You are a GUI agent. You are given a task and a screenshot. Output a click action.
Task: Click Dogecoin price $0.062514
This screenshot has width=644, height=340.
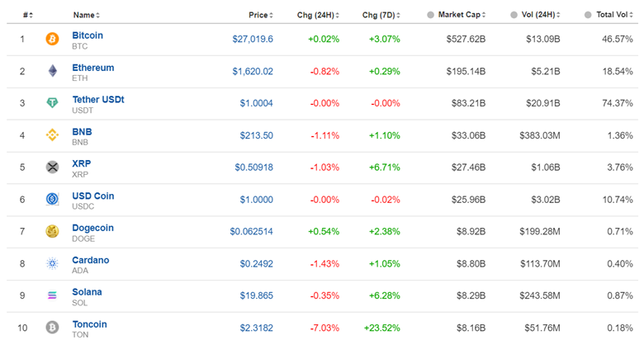(x=251, y=232)
